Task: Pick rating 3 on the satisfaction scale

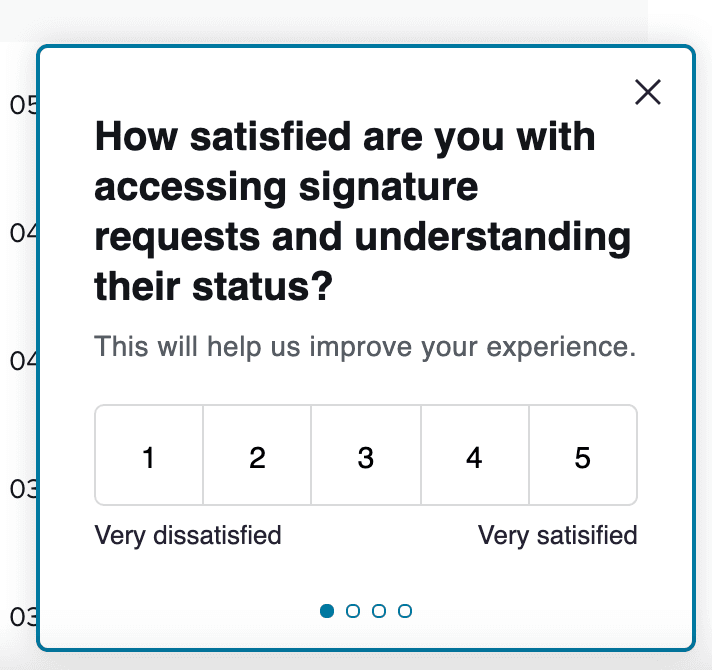Action: pyautogui.click(x=366, y=456)
